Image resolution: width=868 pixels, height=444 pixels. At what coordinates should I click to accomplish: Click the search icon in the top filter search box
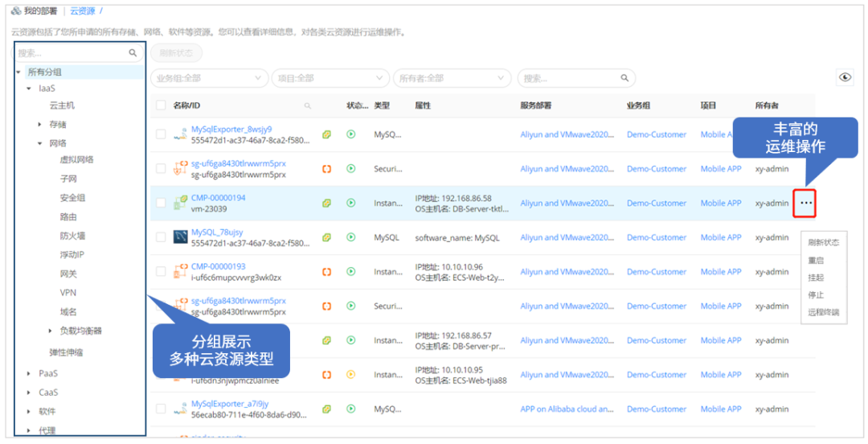click(624, 78)
